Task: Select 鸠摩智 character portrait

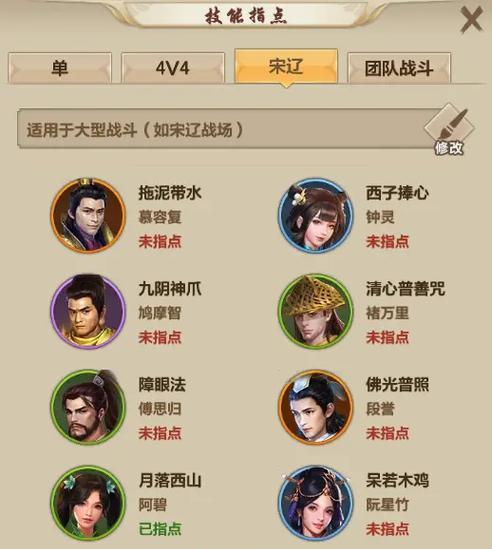Action: (88, 311)
